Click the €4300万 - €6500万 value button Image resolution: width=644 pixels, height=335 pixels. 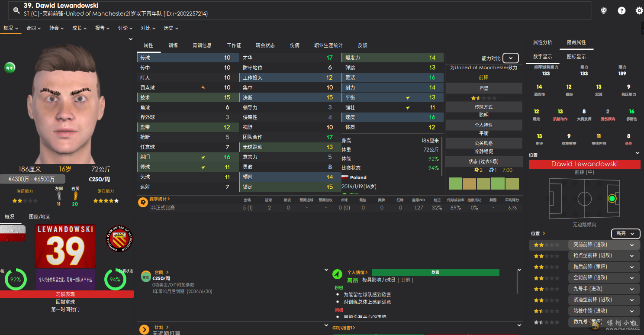(x=32, y=179)
